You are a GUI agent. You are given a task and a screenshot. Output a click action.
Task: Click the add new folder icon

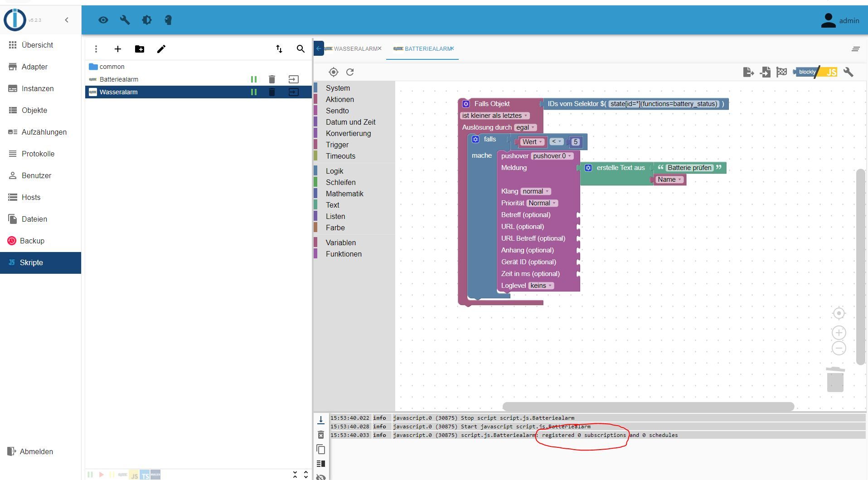coord(140,49)
